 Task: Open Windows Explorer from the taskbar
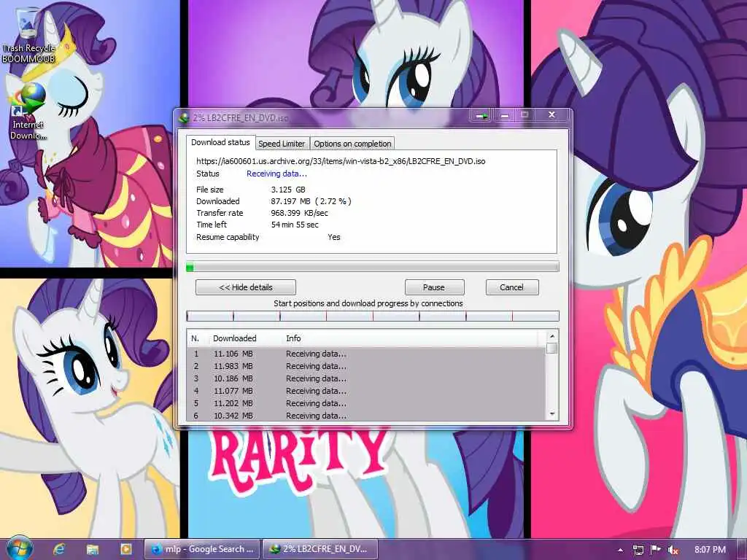click(93, 549)
